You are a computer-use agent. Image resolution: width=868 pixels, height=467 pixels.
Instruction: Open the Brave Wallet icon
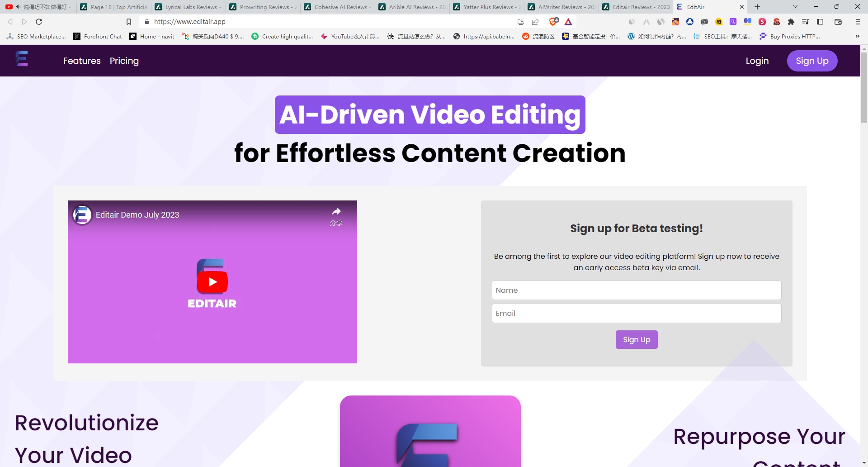pyautogui.click(x=838, y=22)
